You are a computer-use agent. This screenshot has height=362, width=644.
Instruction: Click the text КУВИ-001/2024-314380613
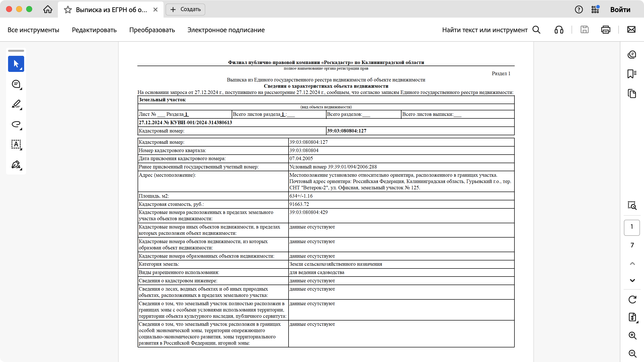201,122
